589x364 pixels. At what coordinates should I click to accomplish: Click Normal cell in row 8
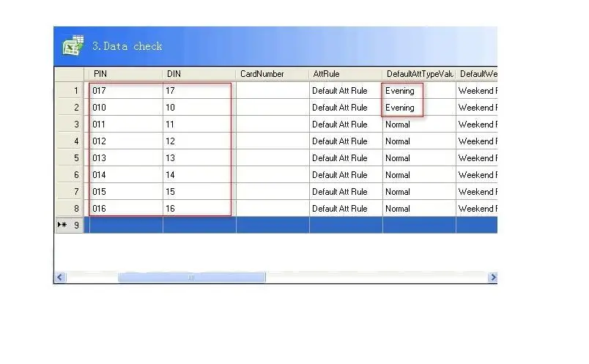pyautogui.click(x=419, y=209)
